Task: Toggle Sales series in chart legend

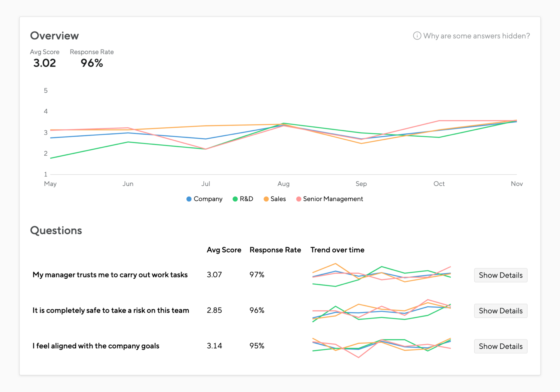Action: [x=278, y=199]
